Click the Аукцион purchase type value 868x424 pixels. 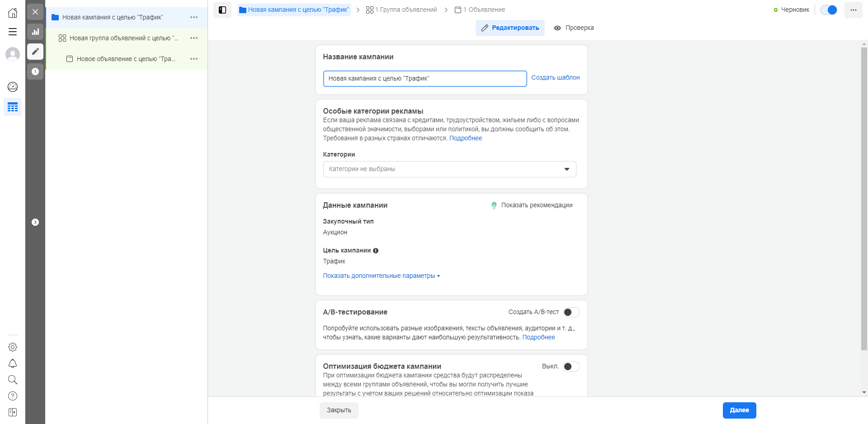[335, 233]
